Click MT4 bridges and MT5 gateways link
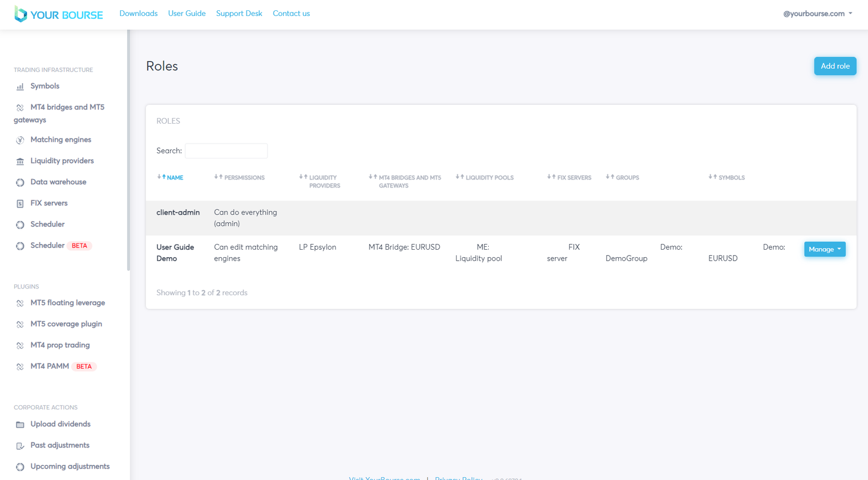The image size is (868, 480). (59, 113)
